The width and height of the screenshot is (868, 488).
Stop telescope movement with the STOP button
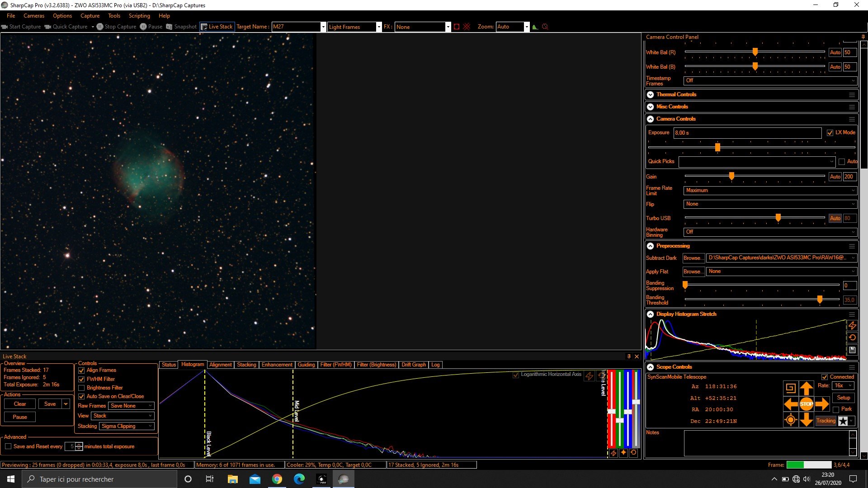[806, 404]
